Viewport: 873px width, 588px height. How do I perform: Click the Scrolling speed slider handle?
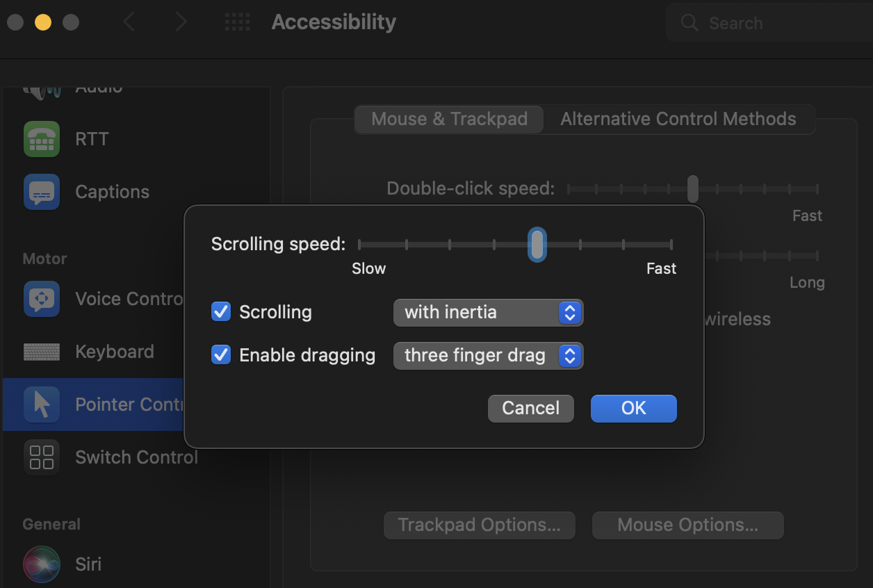point(537,245)
